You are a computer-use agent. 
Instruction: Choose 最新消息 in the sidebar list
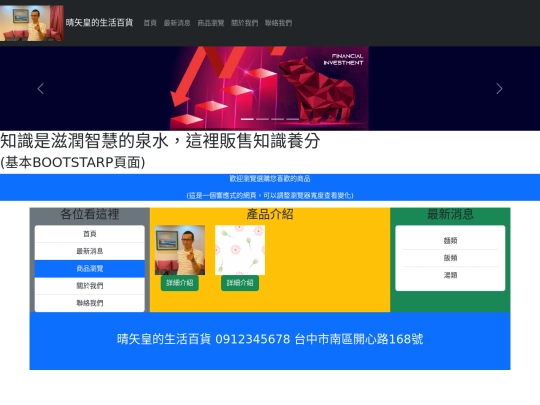pos(90,251)
